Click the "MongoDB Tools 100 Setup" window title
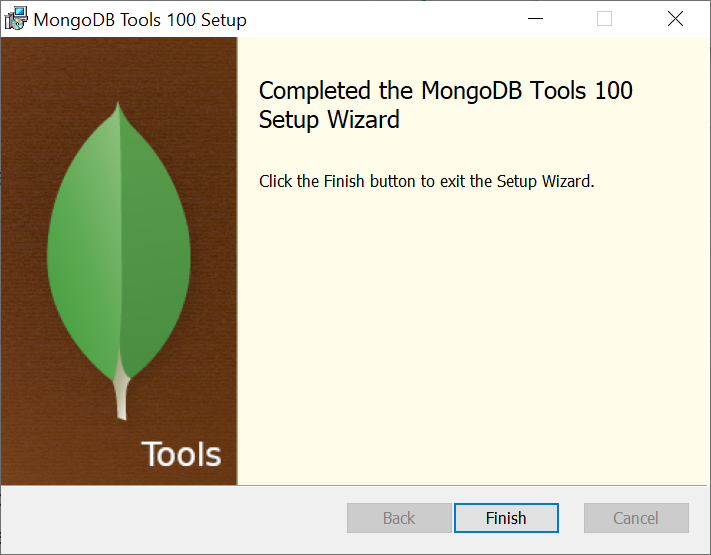 click(140, 20)
